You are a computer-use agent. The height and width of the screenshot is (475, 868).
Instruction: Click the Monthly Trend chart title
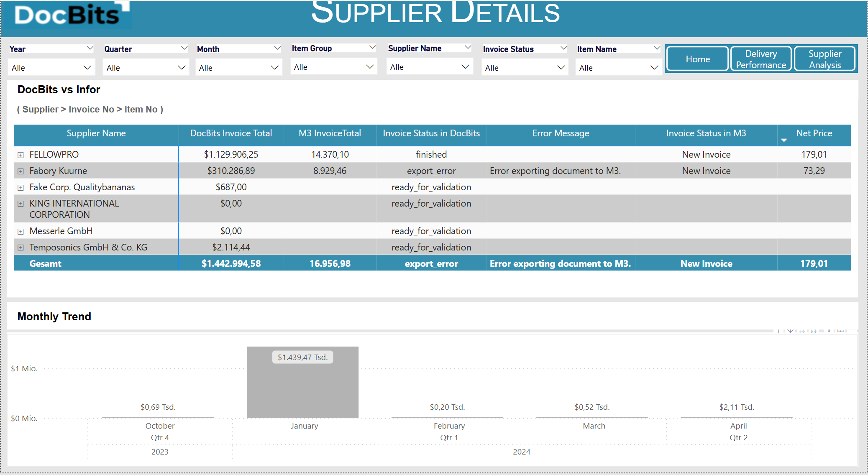pos(54,317)
